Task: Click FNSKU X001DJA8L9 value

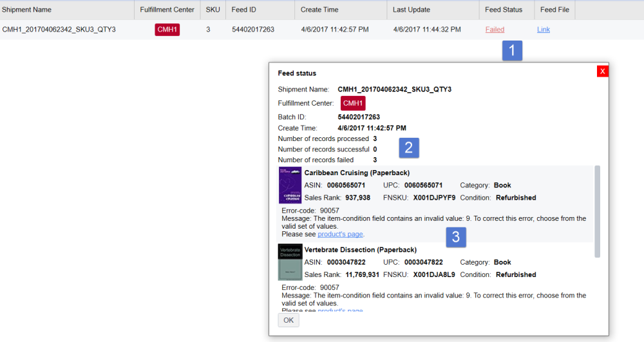Action: click(x=433, y=274)
